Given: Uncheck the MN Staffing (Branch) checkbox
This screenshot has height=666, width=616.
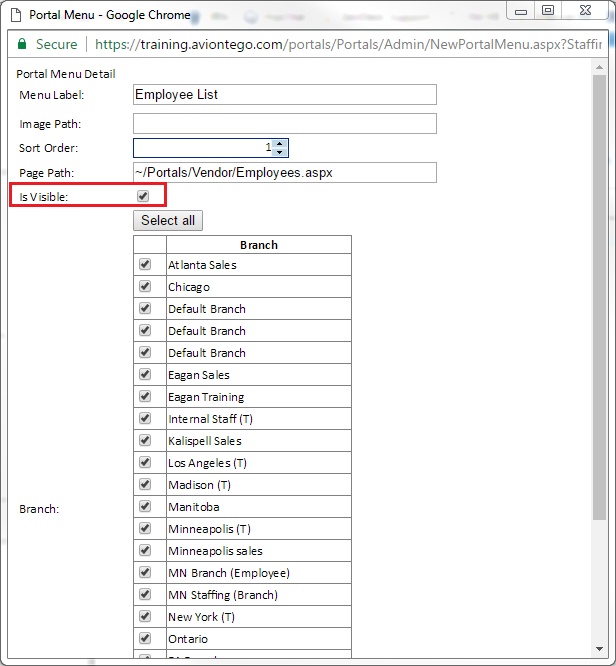Looking at the screenshot, I should tap(145, 594).
